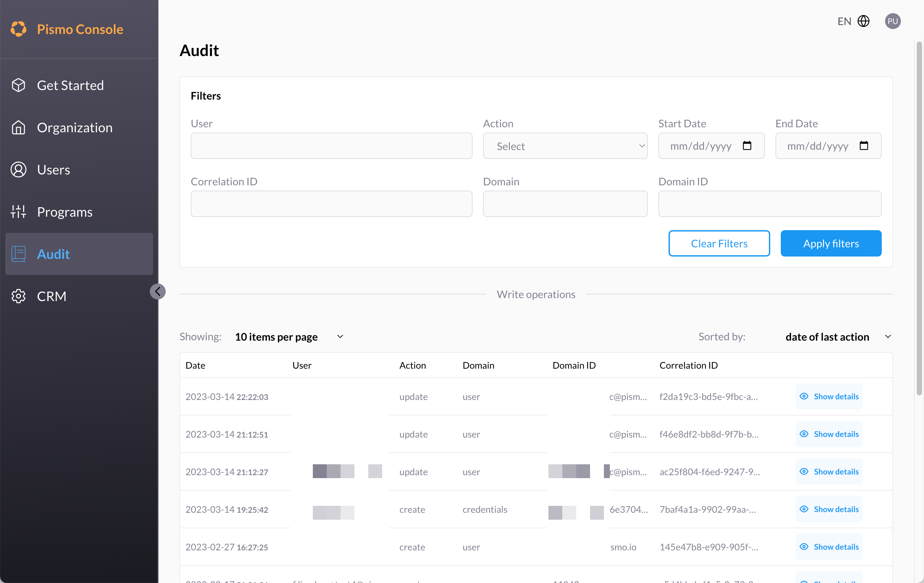This screenshot has height=583, width=924.
Task: Click the Users profile icon
Action: point(18,169)
